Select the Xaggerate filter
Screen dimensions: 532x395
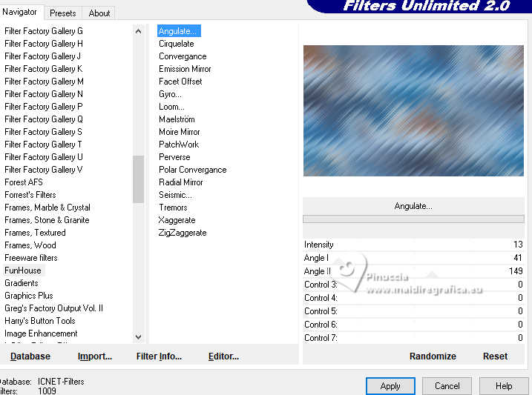(177, 220)
